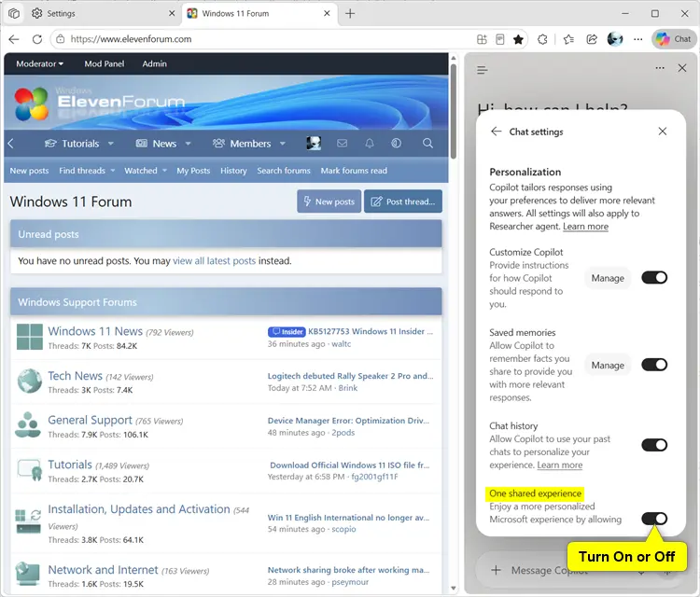Go back from Chat settings
The width and height of the screenshot is (700, 597).
tap(496, 132)
